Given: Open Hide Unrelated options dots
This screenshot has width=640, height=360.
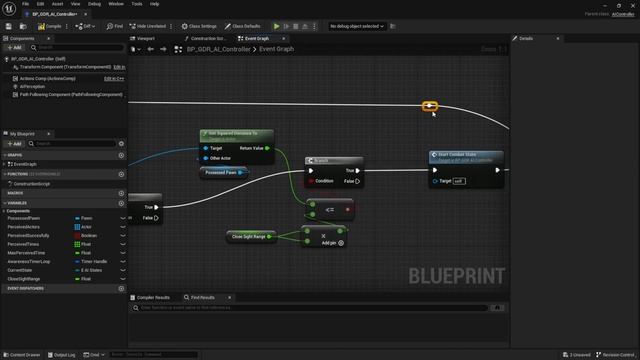Looking at the screenshot, I should click(x=171, y=26).
